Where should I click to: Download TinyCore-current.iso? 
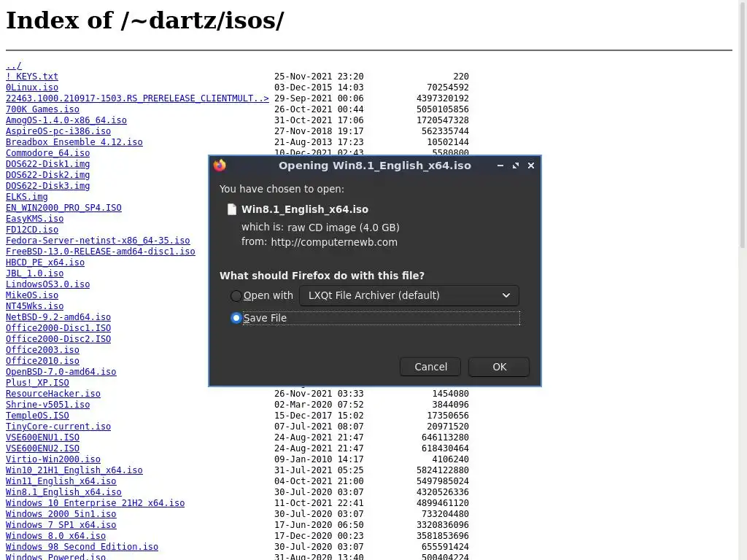58,427
